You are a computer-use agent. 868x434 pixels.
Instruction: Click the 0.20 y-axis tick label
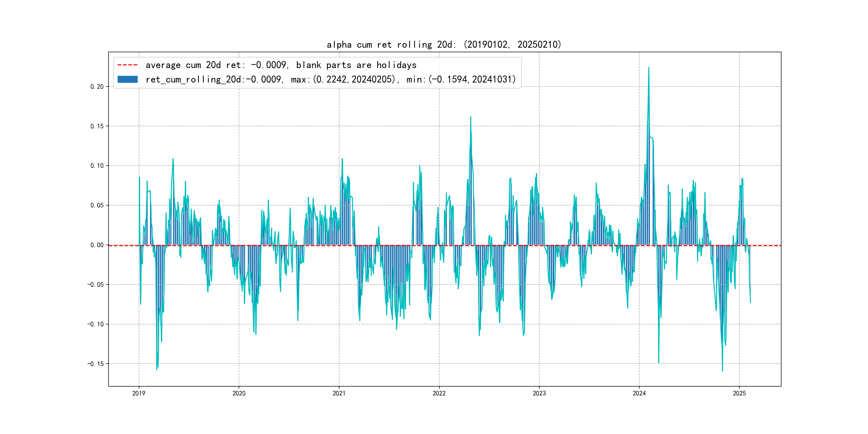[97, 87]
